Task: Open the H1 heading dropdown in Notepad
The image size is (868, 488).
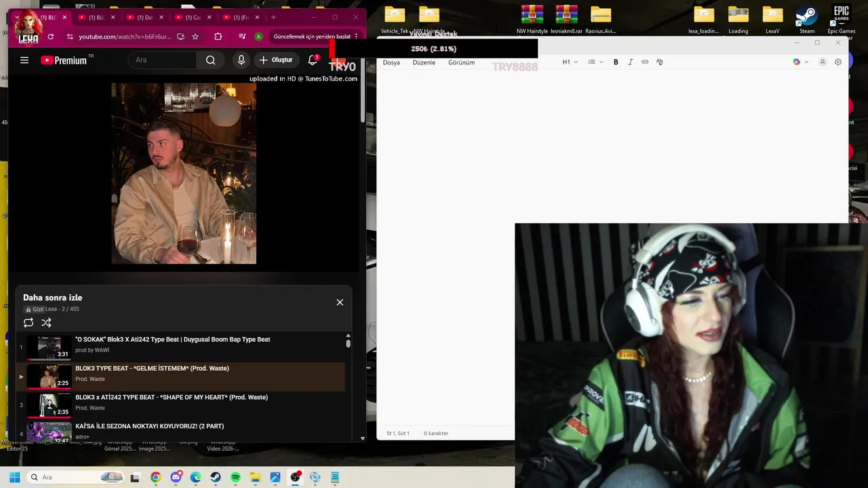Action: tap(570, 62)
